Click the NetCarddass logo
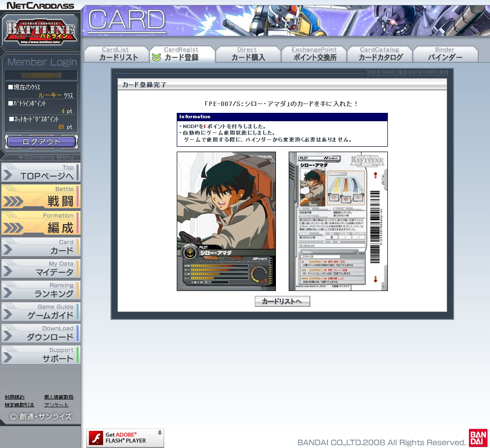This screenshot has width=490, height=448. pos(40,5)
